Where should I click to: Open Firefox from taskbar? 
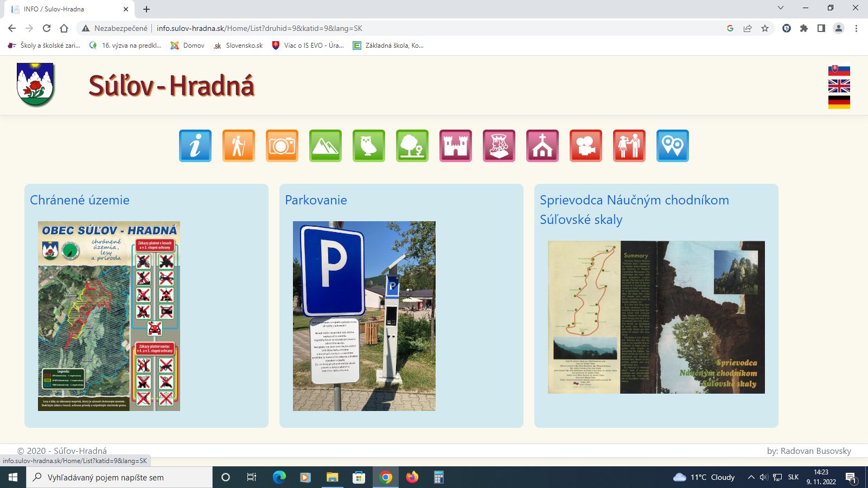coord(412,477)
